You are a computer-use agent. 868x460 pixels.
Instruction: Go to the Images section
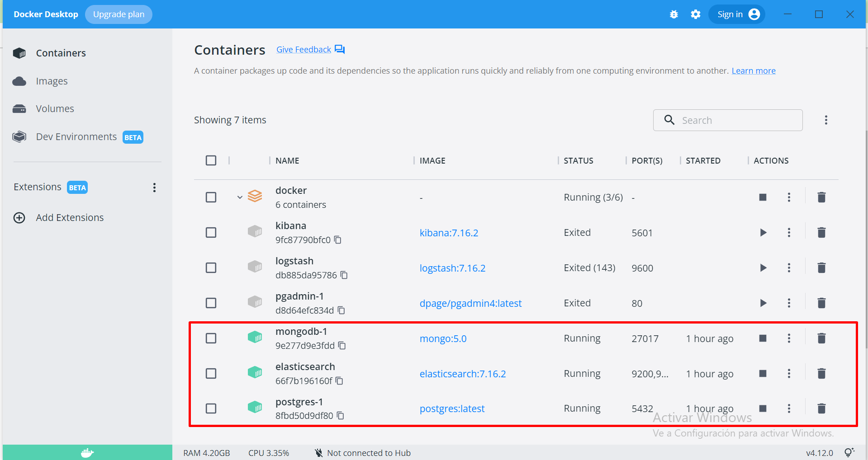coord(52,81)
